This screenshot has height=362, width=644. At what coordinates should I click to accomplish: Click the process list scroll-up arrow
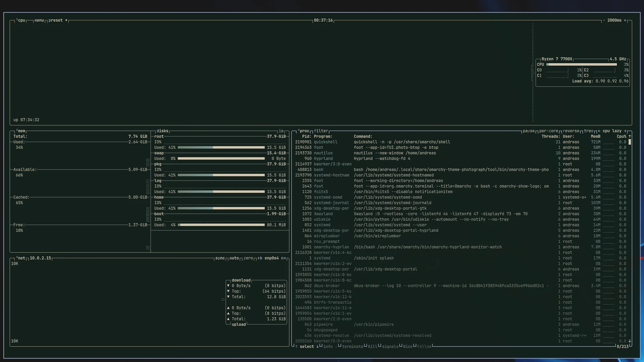coord(630,136)
